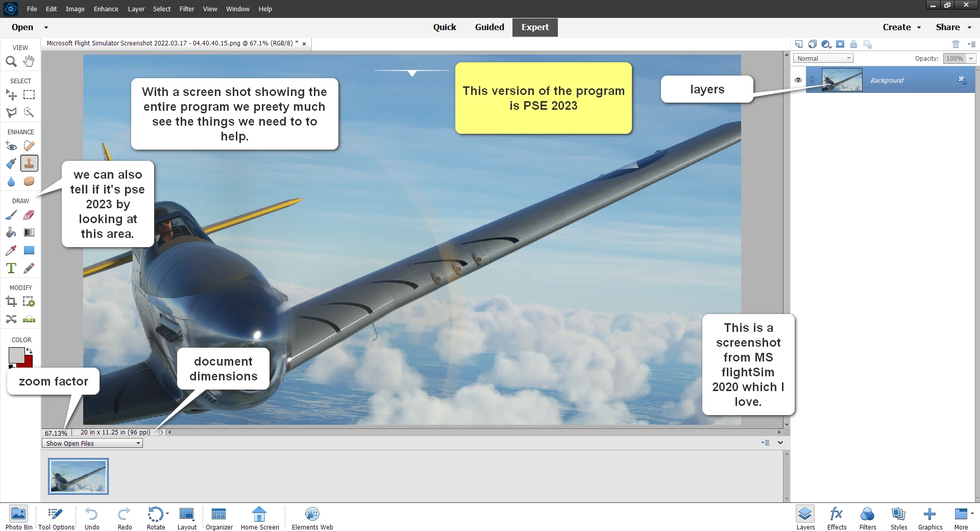Add a fill or adjustment layer
980x531 pixels.
click(826, 44)
